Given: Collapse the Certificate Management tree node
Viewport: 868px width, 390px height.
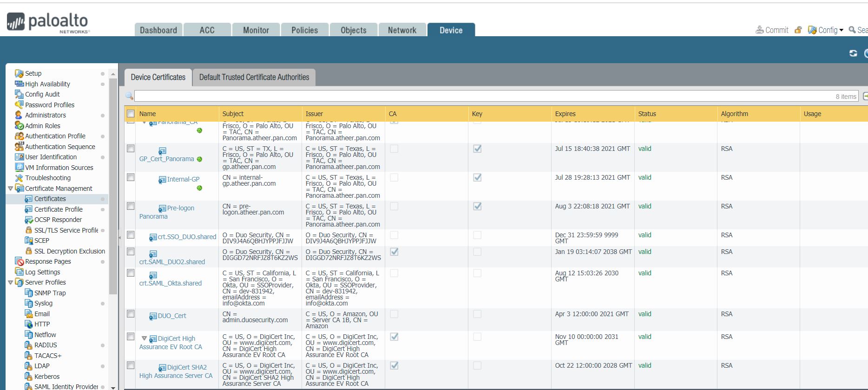Looking at the screenshot, I should (11, 188).
